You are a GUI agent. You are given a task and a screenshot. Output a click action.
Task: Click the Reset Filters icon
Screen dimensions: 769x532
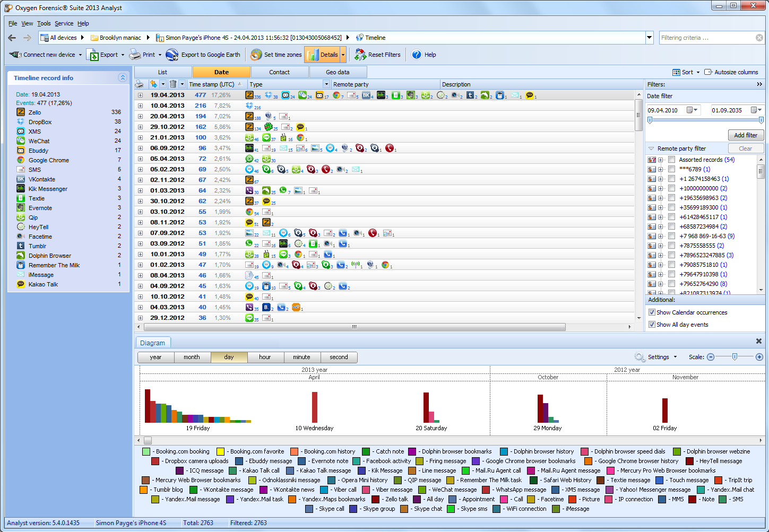(x=360, y=55)
